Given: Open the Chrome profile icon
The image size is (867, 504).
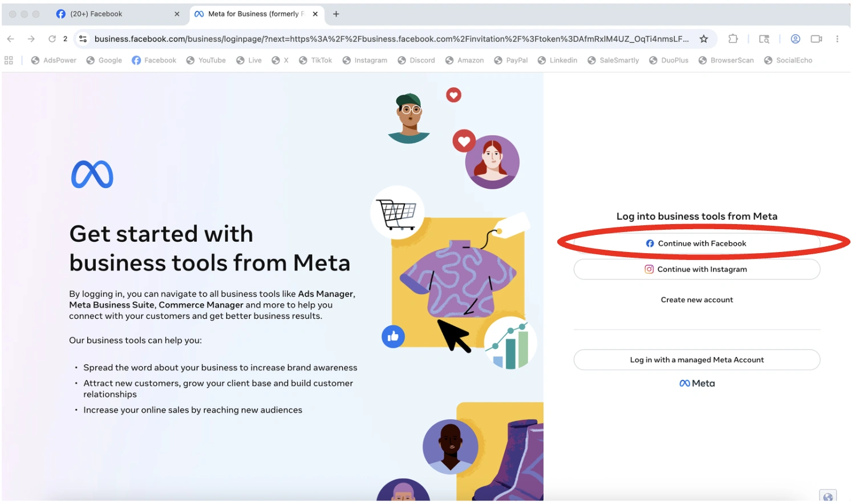Looking at the screenshot, I should [x=795, y=39].
